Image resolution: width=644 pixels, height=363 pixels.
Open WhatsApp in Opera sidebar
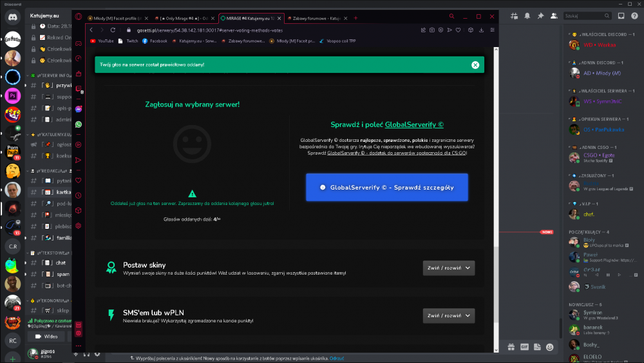click(79, 124)
